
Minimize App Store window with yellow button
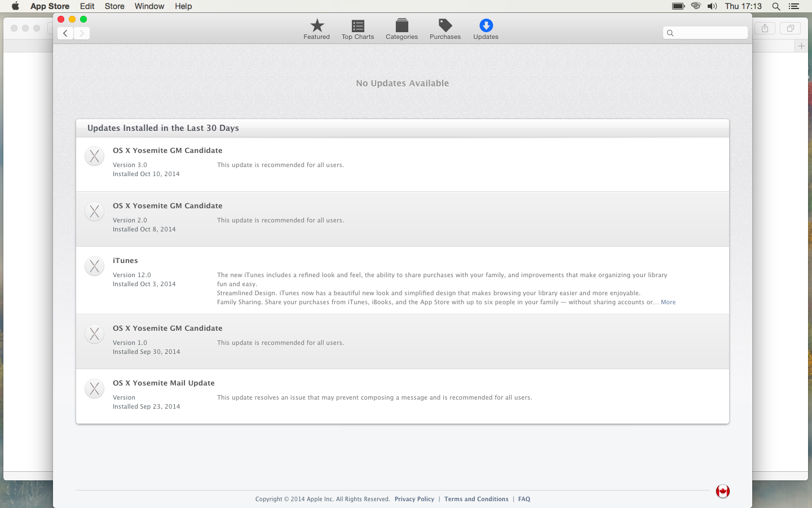[x=72, y=19]
